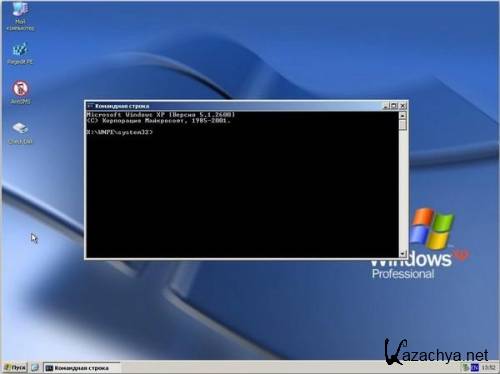This screenshot has height=374, width=500.
Task: Click the language indicator in system tray
Action: pyautogui.click(x=475, y=368)
